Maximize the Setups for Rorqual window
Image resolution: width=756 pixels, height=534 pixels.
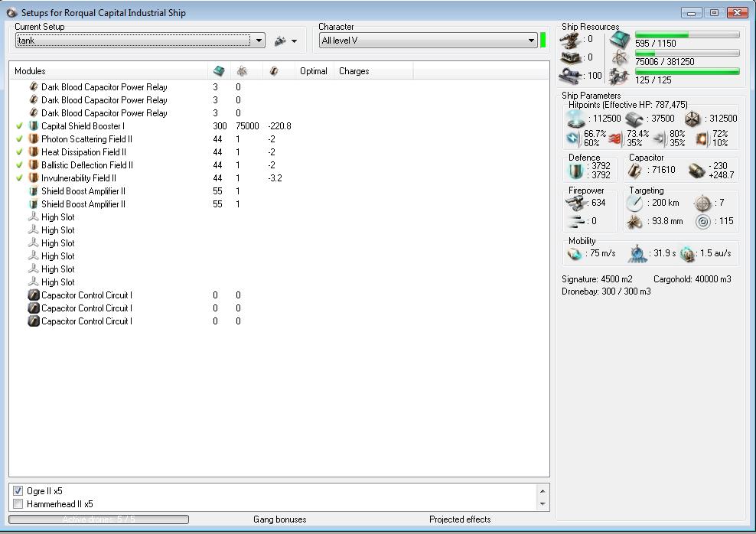tap(715, 13)
